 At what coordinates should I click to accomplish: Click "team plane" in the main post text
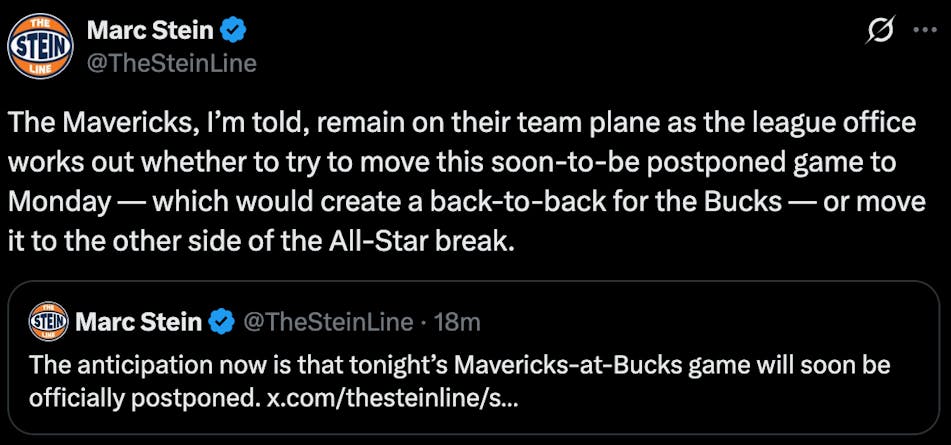coord(596,124)
